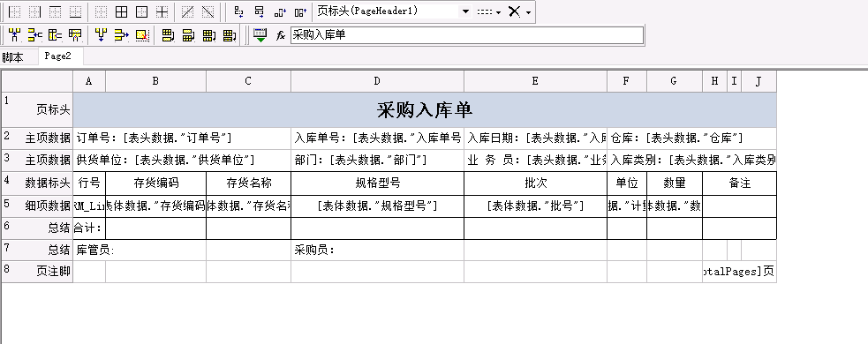Select column E header
868x344 pixels.
[x=535, y=81]
